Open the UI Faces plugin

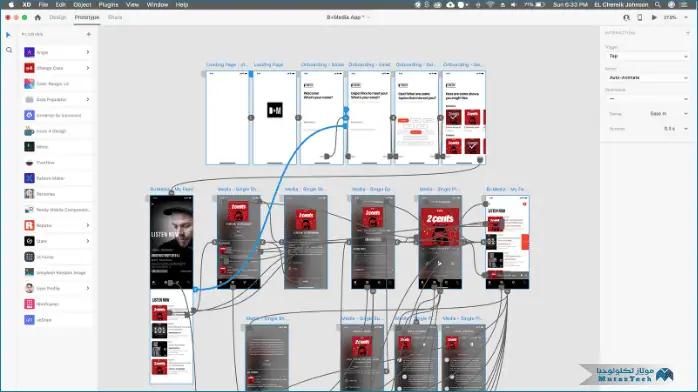(x=57, y=257)
